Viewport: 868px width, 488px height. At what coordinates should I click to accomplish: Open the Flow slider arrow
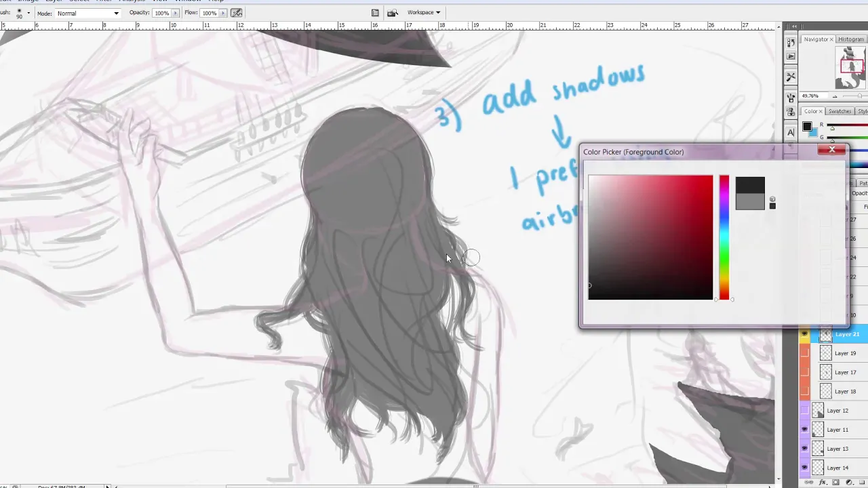(x=222, y=13)
